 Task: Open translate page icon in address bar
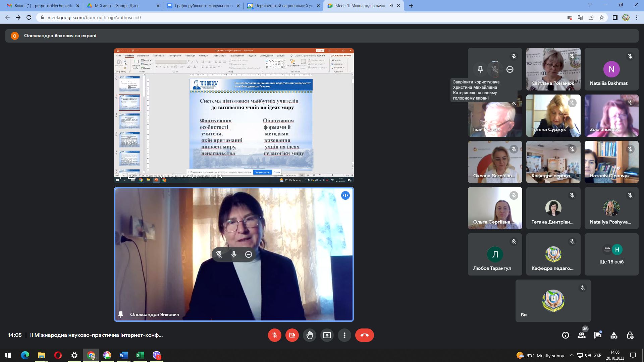(580, 17)
